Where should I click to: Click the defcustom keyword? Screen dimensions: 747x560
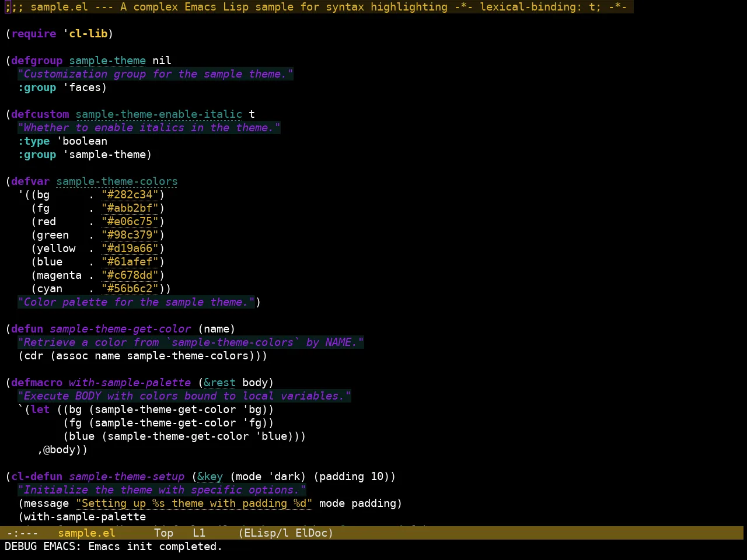40,114
